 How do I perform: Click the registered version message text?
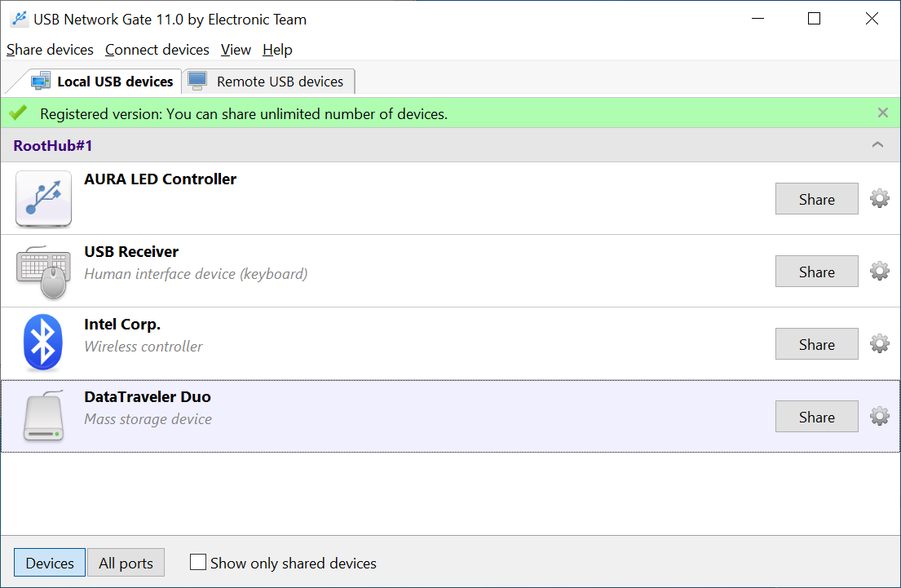[244, 114]
